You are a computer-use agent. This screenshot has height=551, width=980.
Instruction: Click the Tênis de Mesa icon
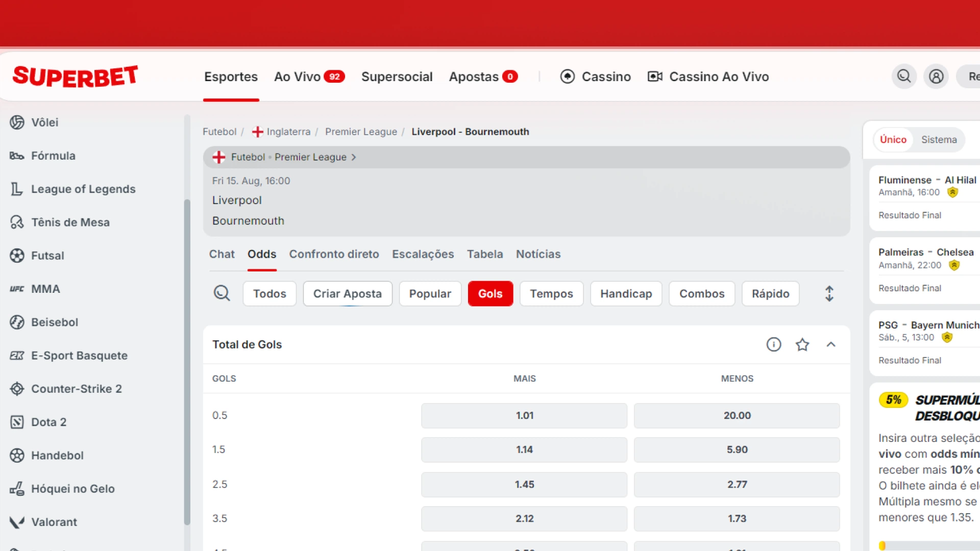17,222
